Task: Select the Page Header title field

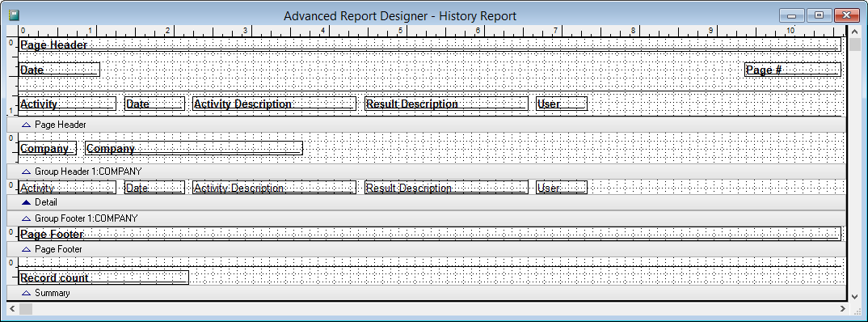Action: pyautogui.click(x=430, y=44)
